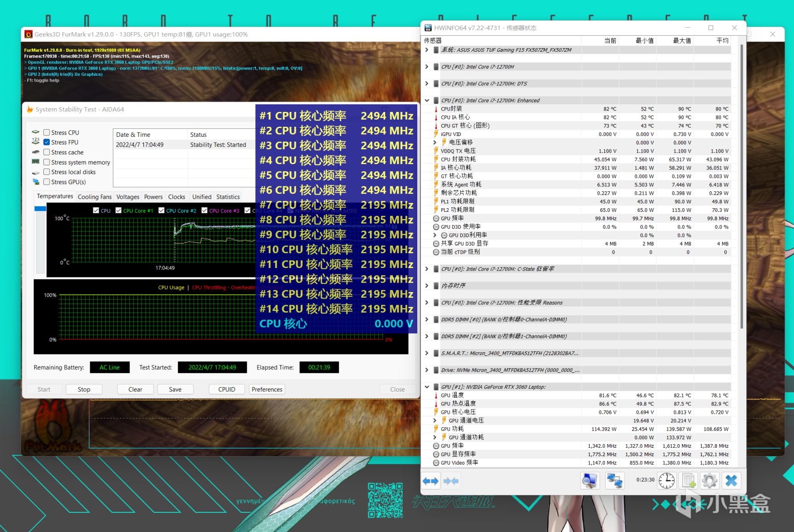Switch to the Cooling Fans tab
Screen dimensions: 794x532
(95, 197)
